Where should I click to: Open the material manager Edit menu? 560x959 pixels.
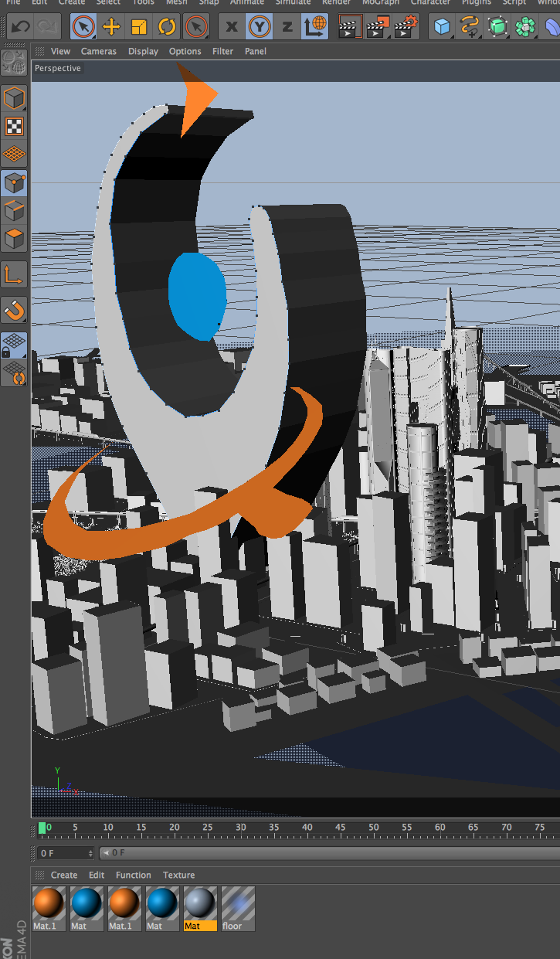[x=97, y=875]
